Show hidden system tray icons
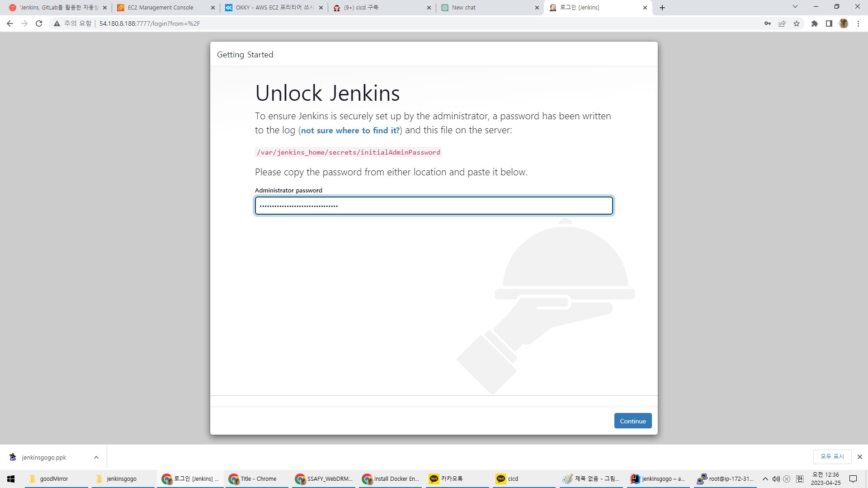The image size is (868, 488). [x=765, y=479]
